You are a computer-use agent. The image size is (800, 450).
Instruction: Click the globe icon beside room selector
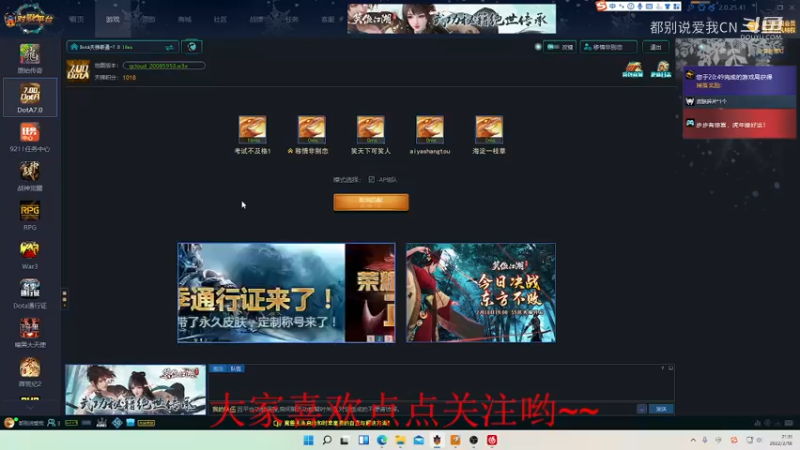click(192, 47)
